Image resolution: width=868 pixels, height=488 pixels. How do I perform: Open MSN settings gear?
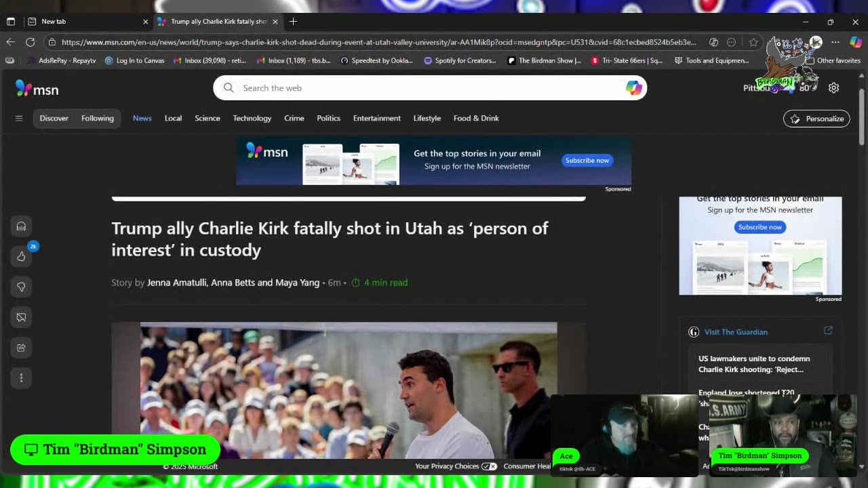coord(833,88)
